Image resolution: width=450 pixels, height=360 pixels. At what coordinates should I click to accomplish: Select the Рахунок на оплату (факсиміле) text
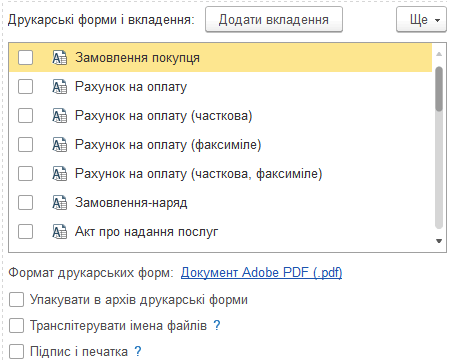168,145
